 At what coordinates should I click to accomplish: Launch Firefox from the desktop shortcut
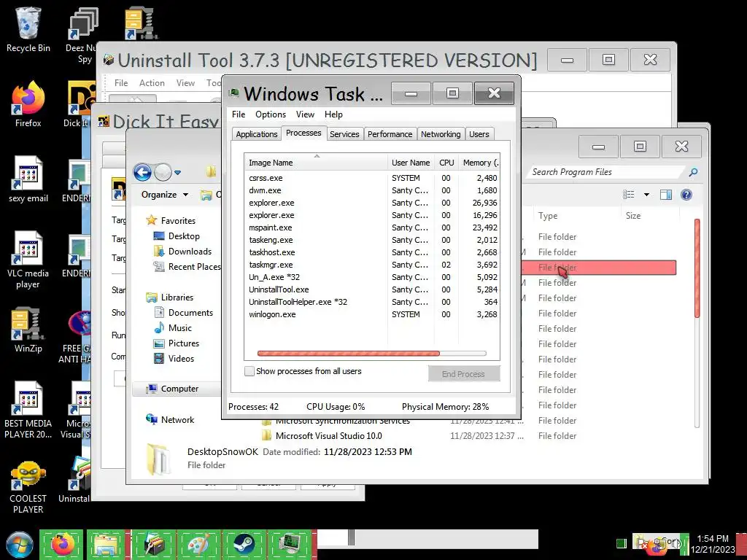point(28,104)
